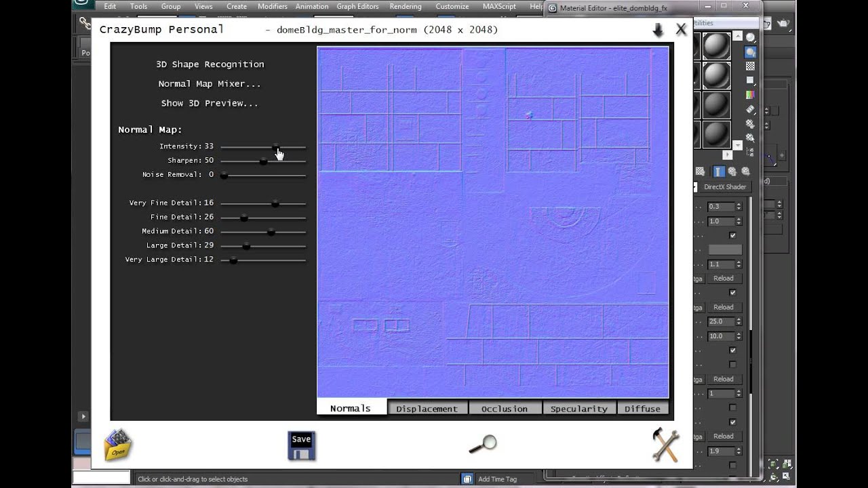This screenshot has width=868, height=488.
Task: Click the spinner arrows of the 10.0 field
Action: [738, 336]
